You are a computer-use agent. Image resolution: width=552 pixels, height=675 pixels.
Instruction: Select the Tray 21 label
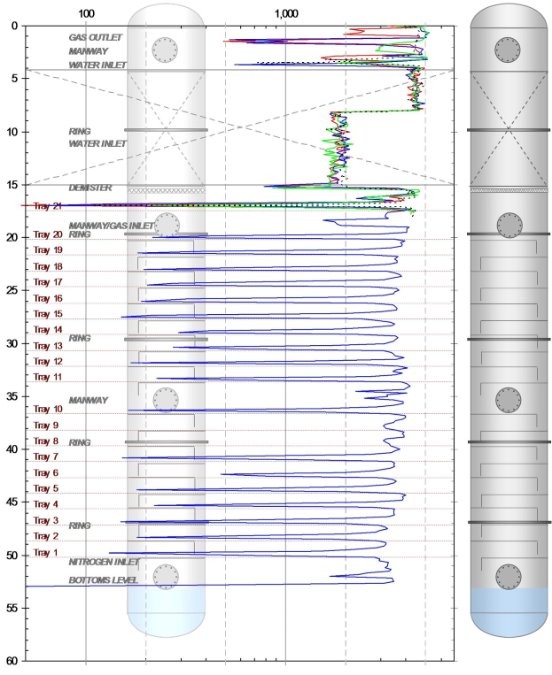tap(47, 206)
